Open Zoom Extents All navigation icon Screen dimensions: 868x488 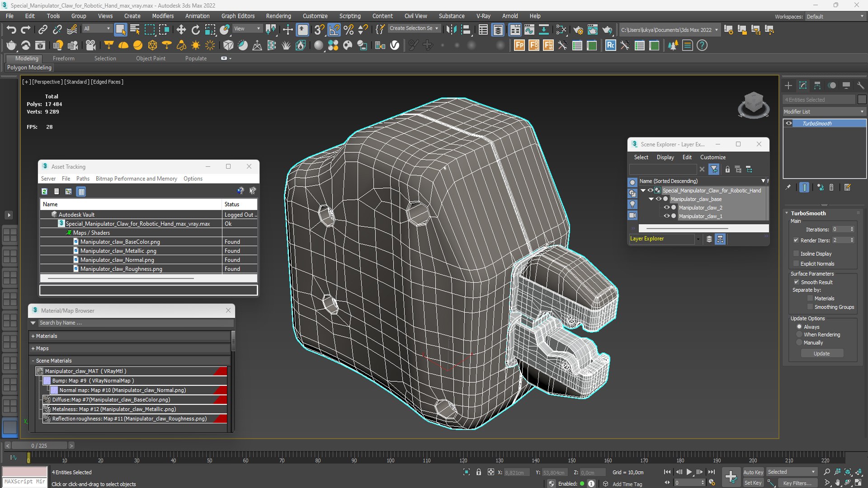coord(859,472)
